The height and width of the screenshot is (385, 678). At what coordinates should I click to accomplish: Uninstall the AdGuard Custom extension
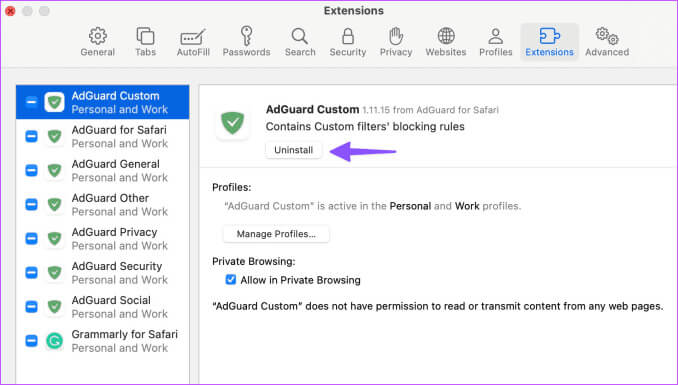pyautogui.click(x=294, y=150)
